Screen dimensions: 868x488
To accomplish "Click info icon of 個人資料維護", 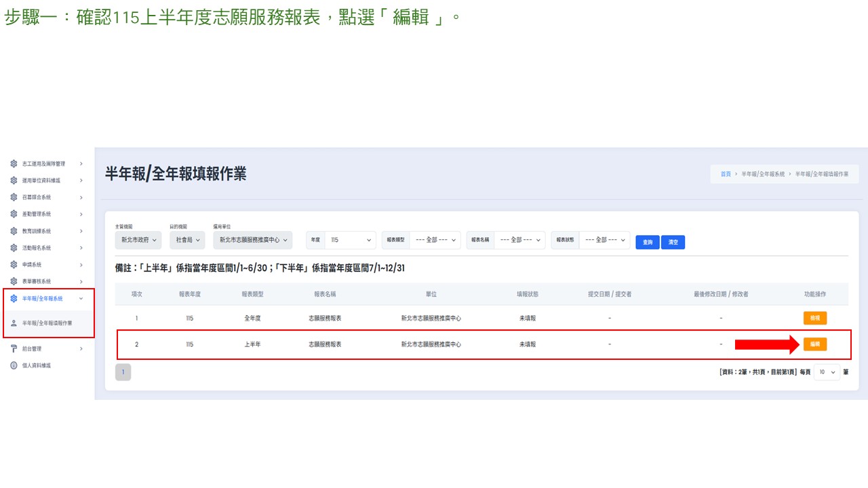I will coord(14,365).
